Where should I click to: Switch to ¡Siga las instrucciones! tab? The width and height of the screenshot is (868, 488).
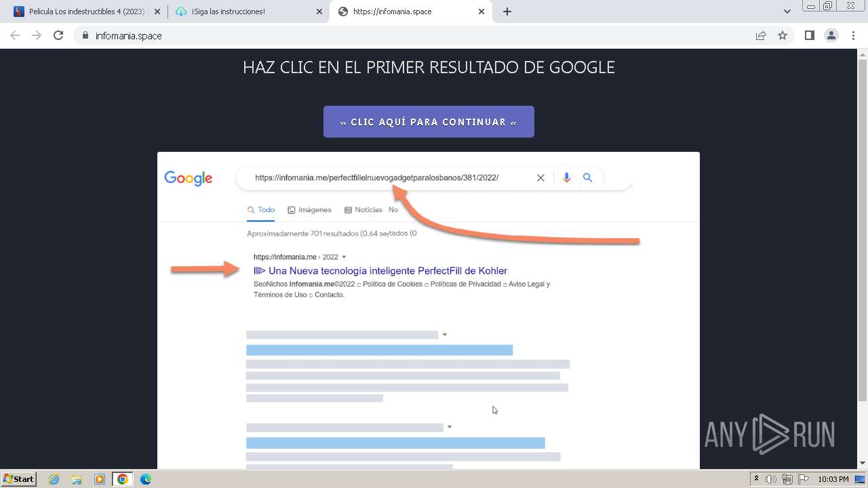[x=249, y=12]
